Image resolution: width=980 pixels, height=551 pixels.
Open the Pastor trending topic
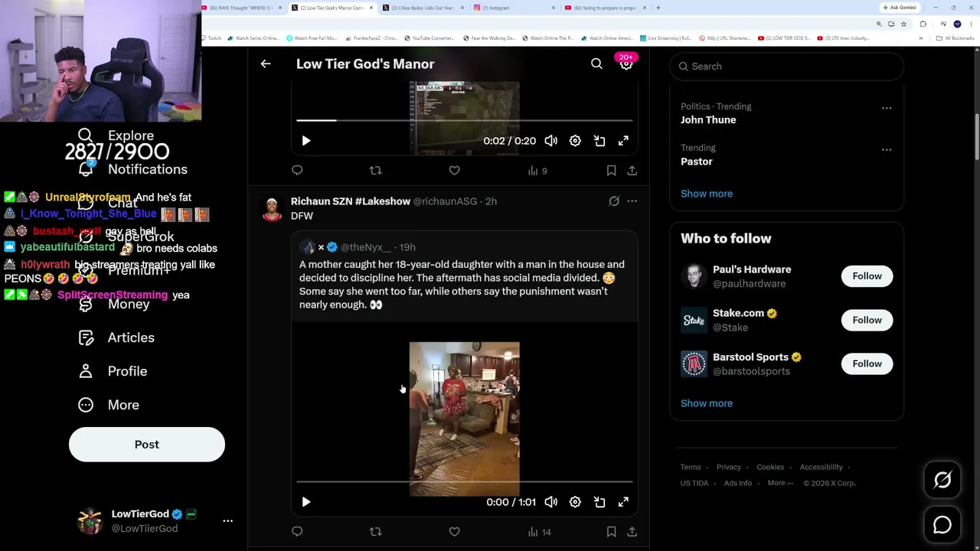tap(697, 161)
